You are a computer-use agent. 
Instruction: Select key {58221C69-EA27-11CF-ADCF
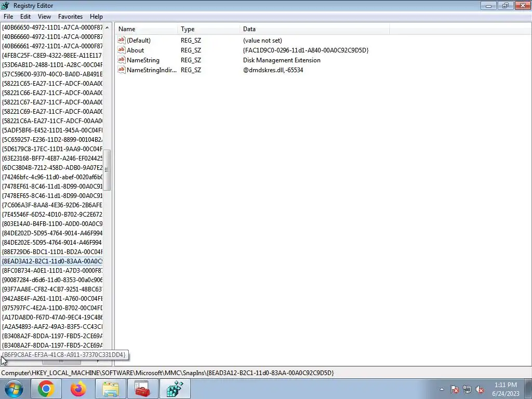[52, 111]
